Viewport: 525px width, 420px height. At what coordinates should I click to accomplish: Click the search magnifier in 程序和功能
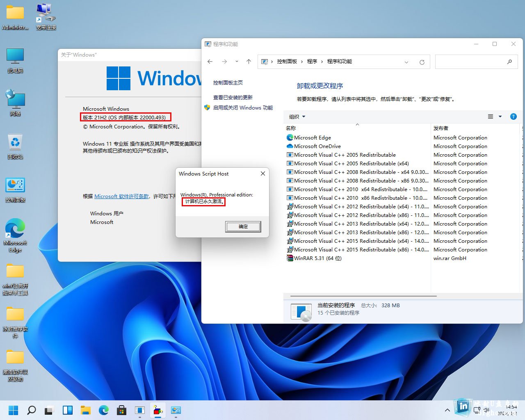point(509,62)
